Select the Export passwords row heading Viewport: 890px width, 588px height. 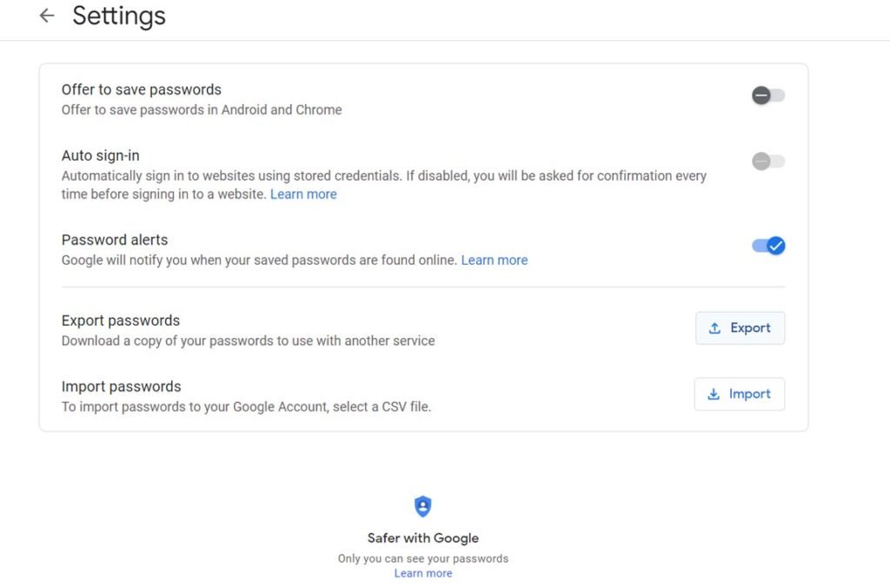[120, 320]
